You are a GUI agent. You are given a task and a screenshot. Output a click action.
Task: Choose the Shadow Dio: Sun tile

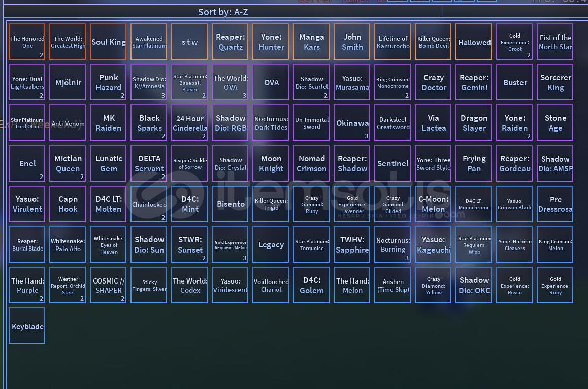click(149, 244)
